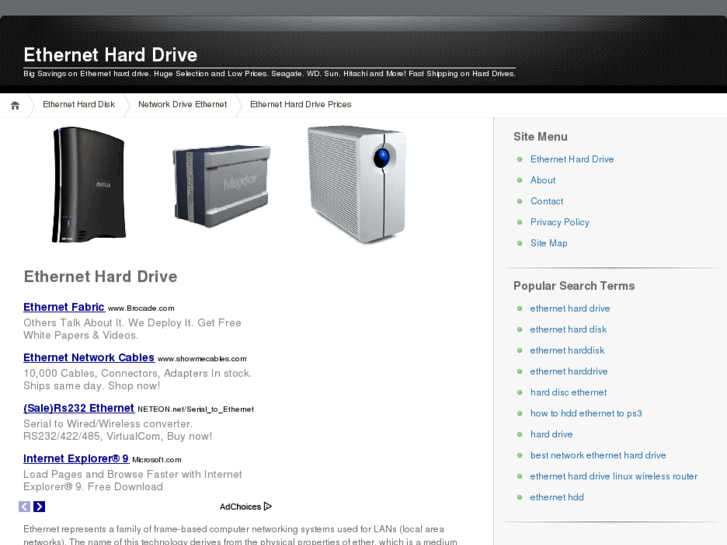Click the 'ethernet harddisk' search term
Screen dimensions: 727x545
(x=567, y=350)
